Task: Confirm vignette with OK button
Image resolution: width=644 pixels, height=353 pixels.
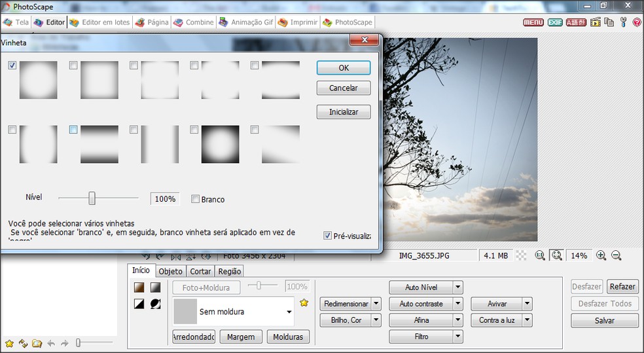Action: click(x=344, y=68)
